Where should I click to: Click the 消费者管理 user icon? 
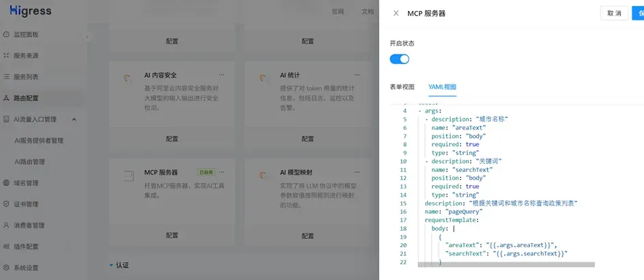point(6,225)
